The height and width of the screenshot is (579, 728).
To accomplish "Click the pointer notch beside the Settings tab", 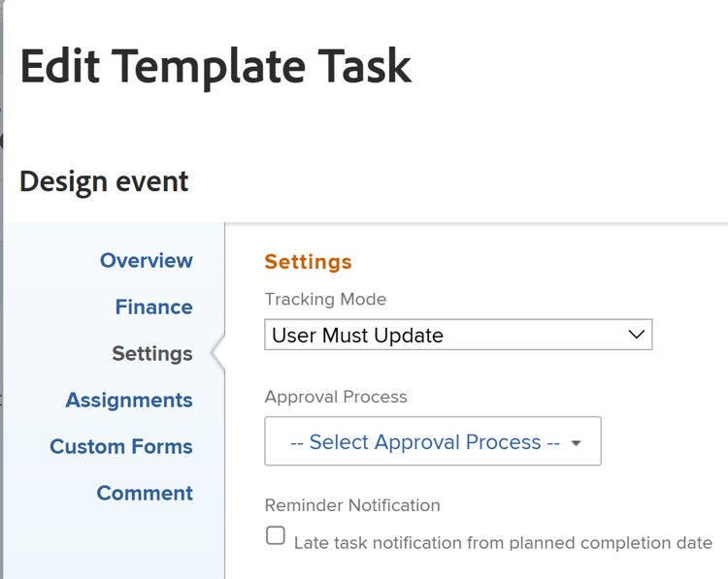I will (x=217, y=353).
